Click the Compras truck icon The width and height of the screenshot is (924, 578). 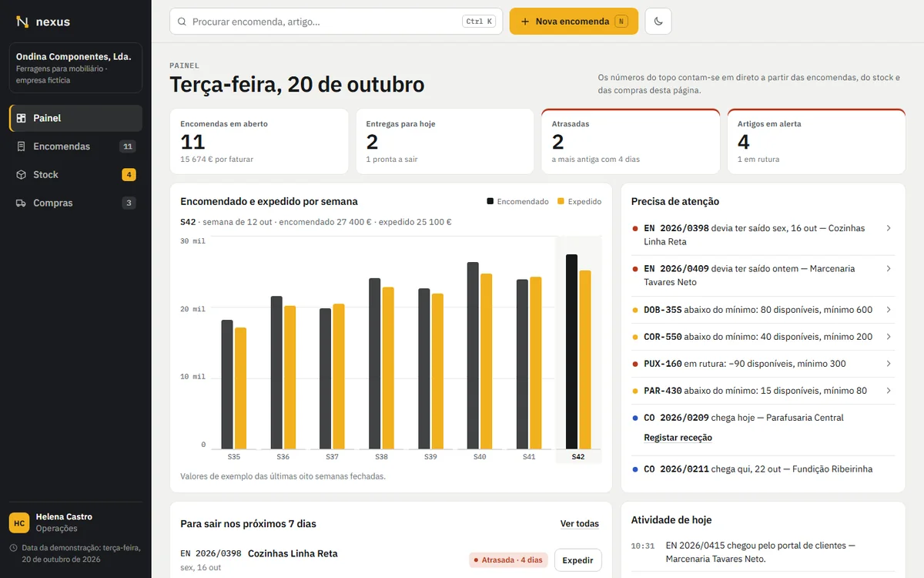22,203
